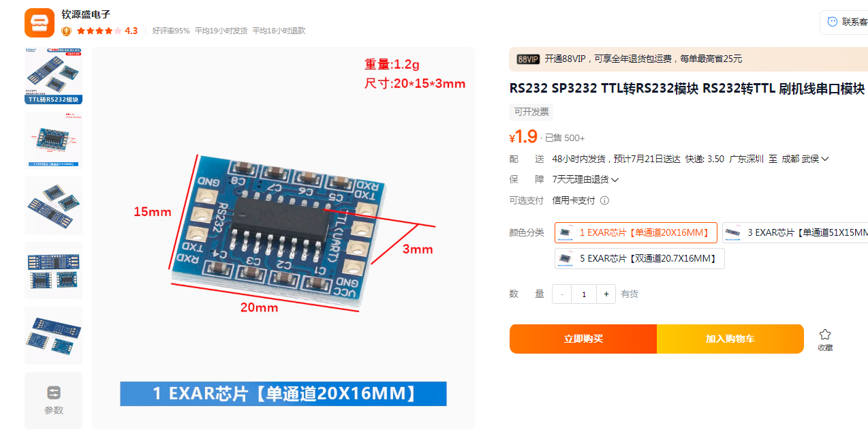Click the quantity input field
This screenshot has height=432, width=868.
584,294
